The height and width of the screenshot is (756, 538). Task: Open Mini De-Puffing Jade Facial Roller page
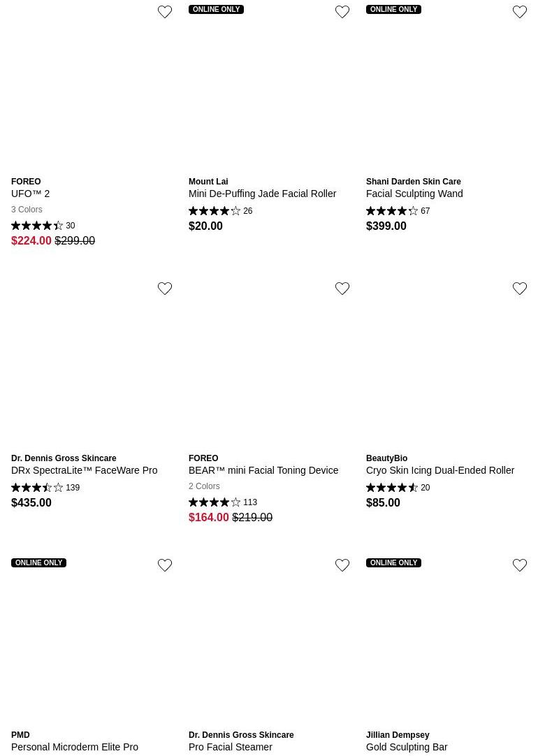point(262,194)
